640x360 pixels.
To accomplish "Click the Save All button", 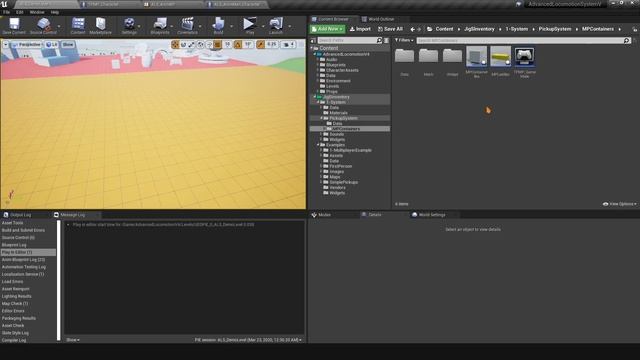I will (391, 29).
